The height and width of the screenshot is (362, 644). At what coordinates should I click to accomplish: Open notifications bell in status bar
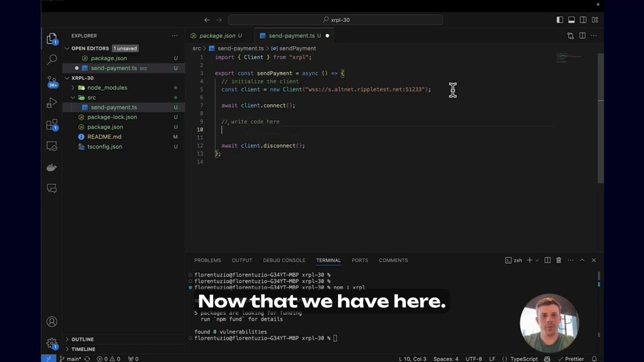point(595,359)
